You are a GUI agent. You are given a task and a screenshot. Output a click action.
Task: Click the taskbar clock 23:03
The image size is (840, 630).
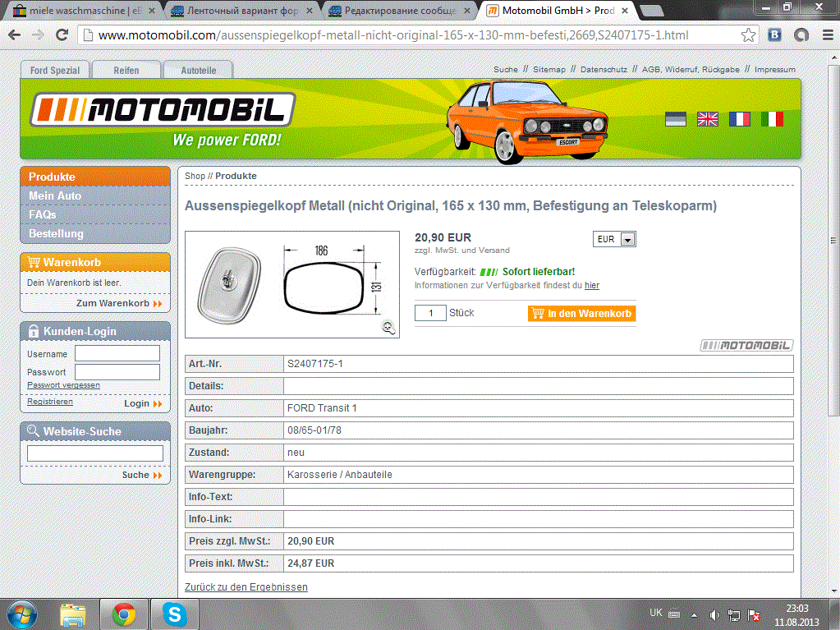click(796, 609)
